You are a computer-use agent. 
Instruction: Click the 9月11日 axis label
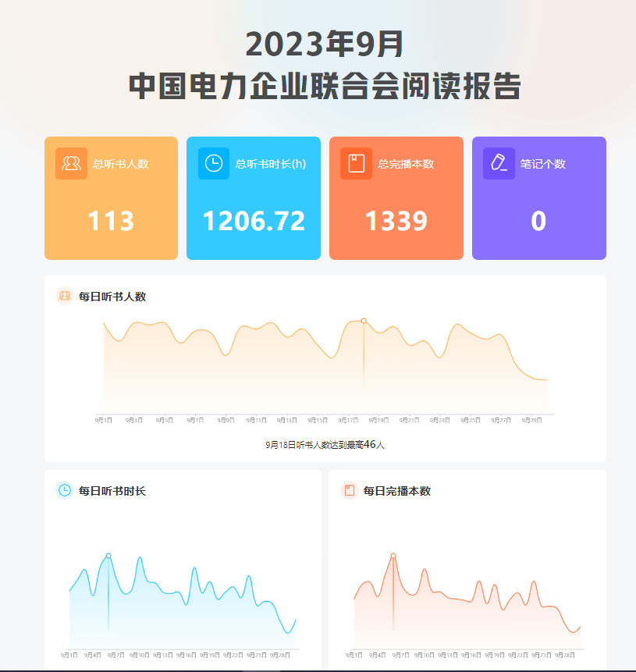coord(256,421)
